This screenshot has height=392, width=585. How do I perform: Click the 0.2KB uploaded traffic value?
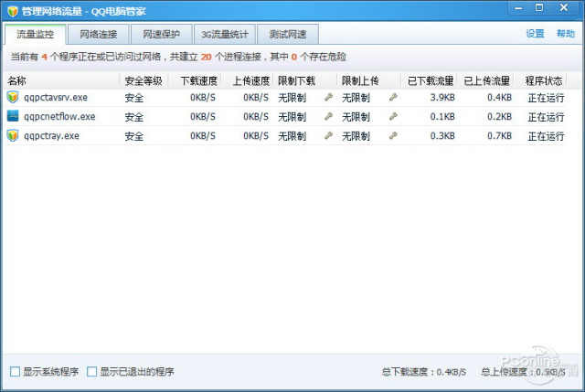[500, 117]
